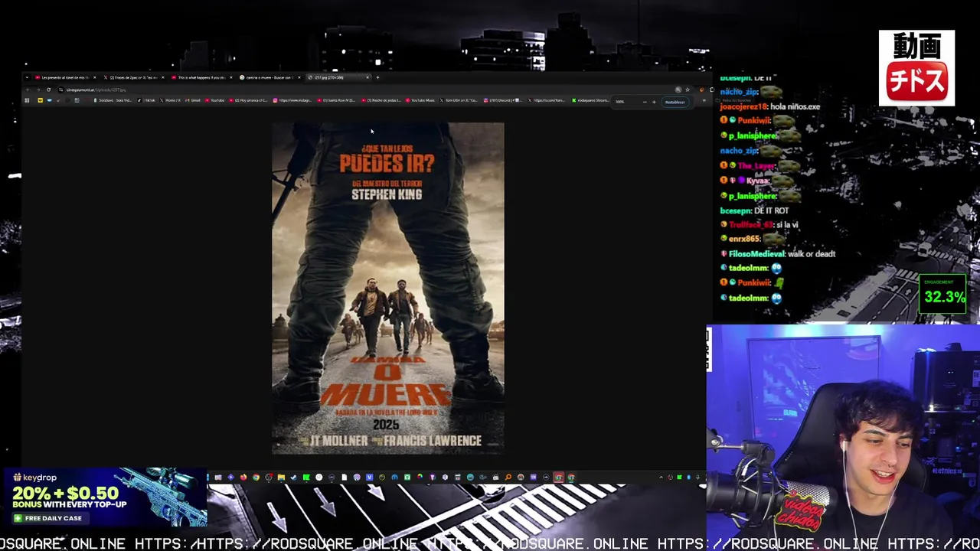Click the keydrop bonus advertisement banner
The image size is (980, 551).
[105, 498]
